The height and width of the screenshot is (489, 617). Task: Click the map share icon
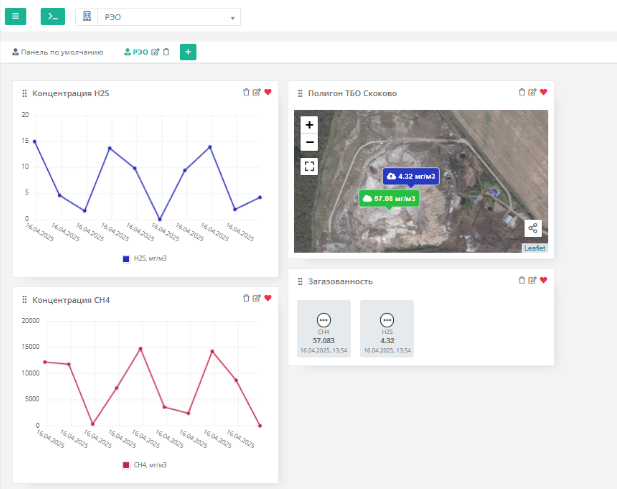[x=533, y=228]
